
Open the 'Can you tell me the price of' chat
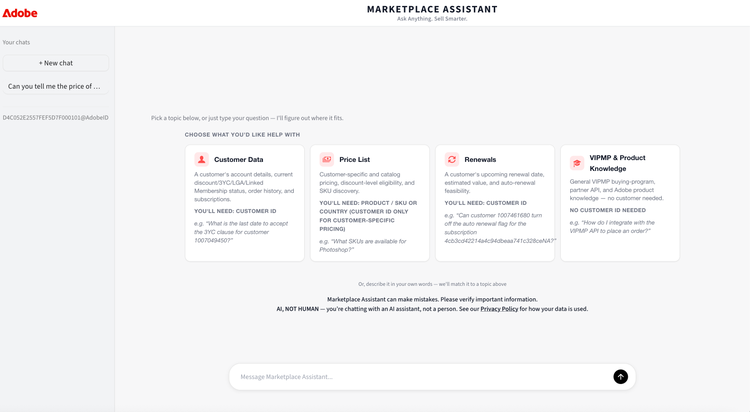coord(55,86)
